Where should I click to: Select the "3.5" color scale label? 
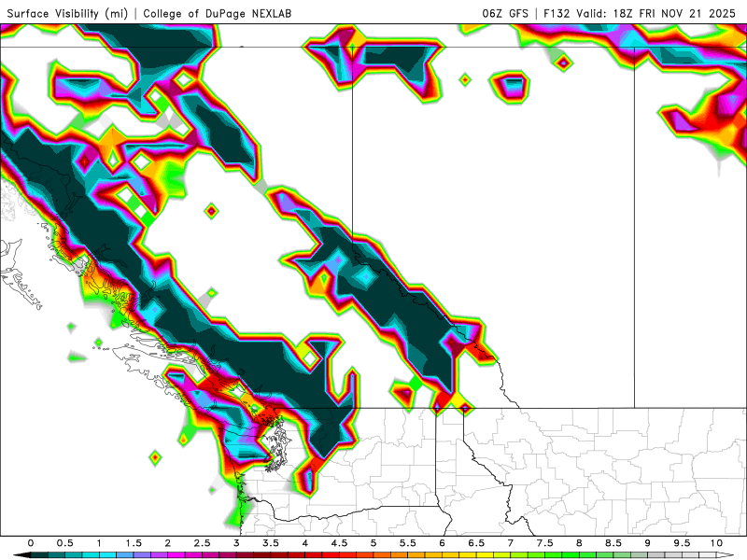coord(271,543)
